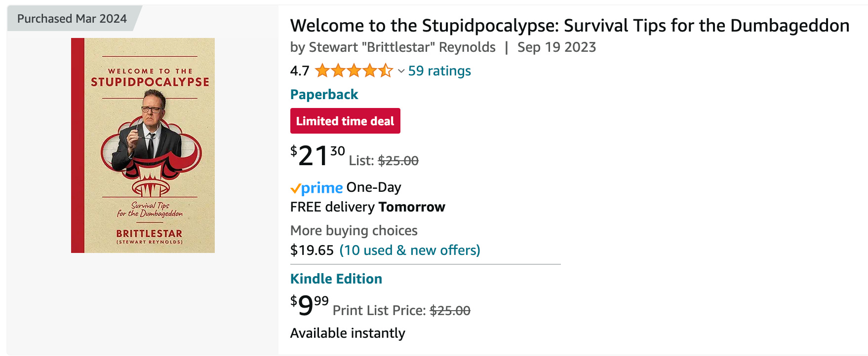Screen dimensions: 868x356
Task: Open the 59 ratings link
Action: [x=439, y=71]
